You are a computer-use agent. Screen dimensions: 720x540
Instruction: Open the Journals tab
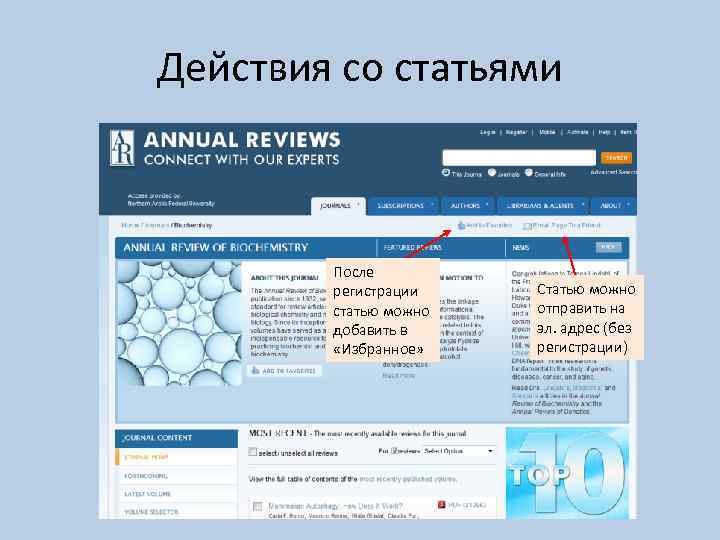(338, 206)
